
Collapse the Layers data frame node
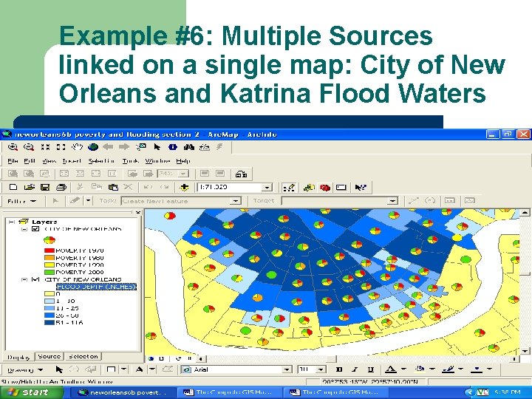tap(12, 222)
